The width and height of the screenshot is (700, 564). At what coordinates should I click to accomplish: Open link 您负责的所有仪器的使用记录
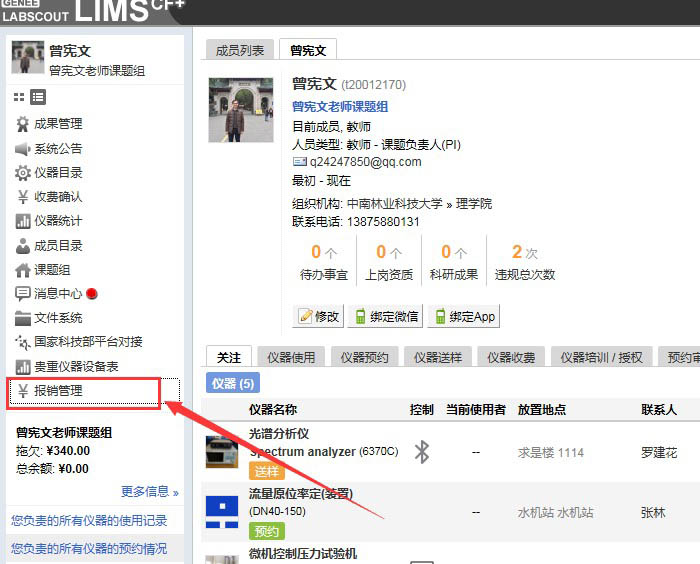click(89, 520)
